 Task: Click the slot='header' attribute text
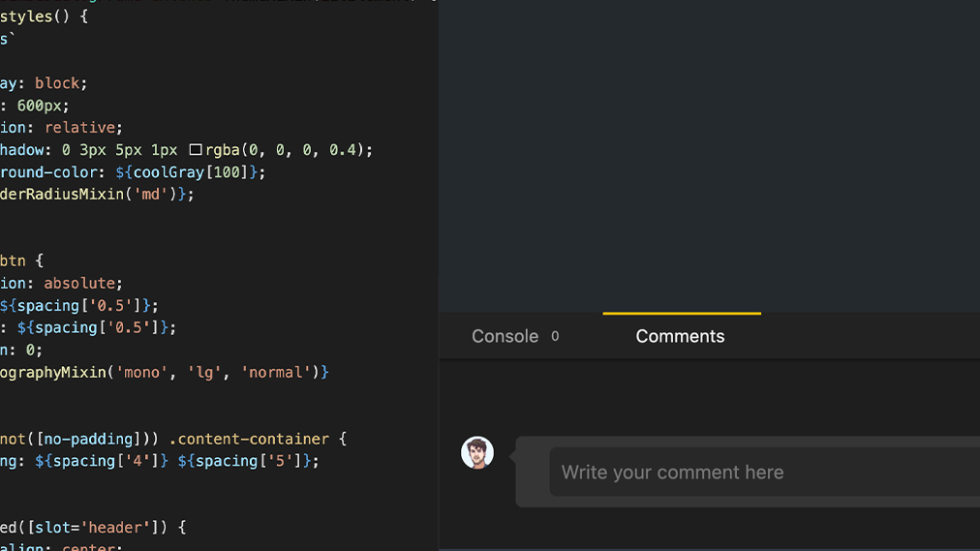coord(106,527)
